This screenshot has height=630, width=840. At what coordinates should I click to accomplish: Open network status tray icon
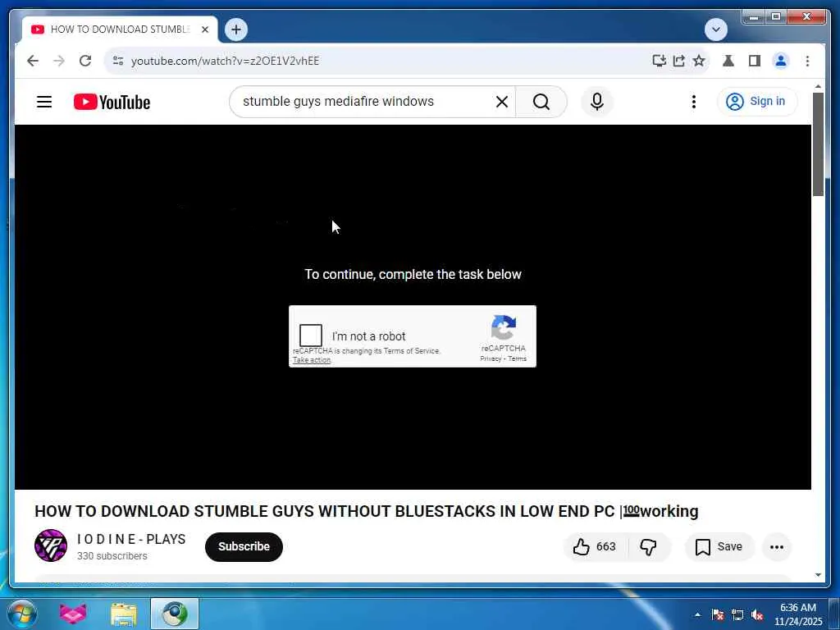tap(737, 614)
